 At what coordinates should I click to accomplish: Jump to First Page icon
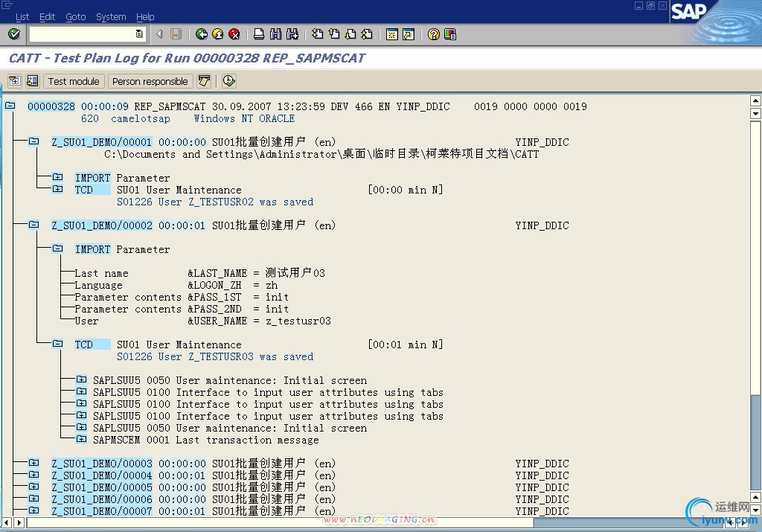click(x=317, y=34)
